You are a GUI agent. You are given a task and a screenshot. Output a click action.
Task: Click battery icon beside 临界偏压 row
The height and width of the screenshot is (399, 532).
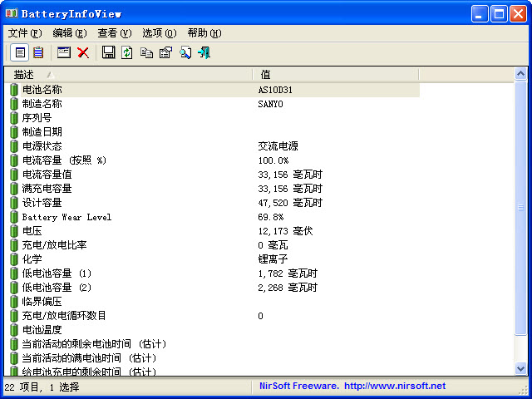click(14, 302)
